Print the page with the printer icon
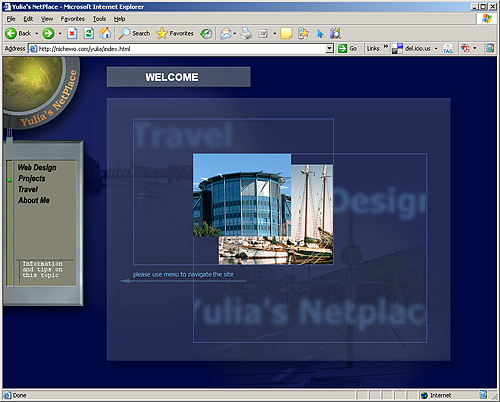The image size is (500, 402). click(246, 33)
